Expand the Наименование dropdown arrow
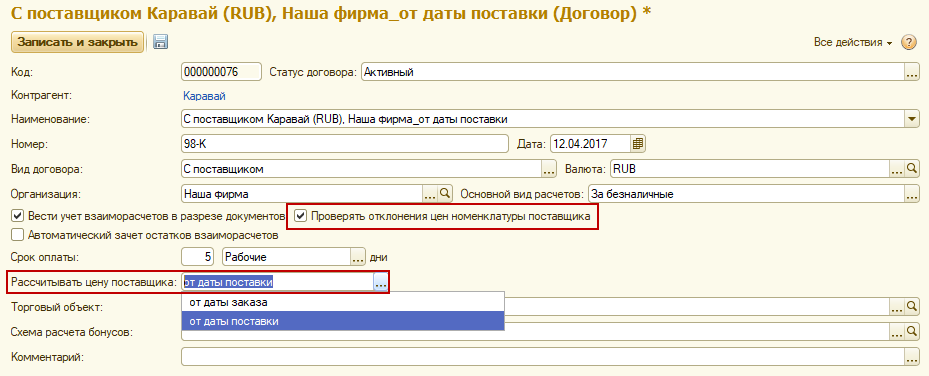This screenshot has height=376, width=929. (x=912, y=119)
